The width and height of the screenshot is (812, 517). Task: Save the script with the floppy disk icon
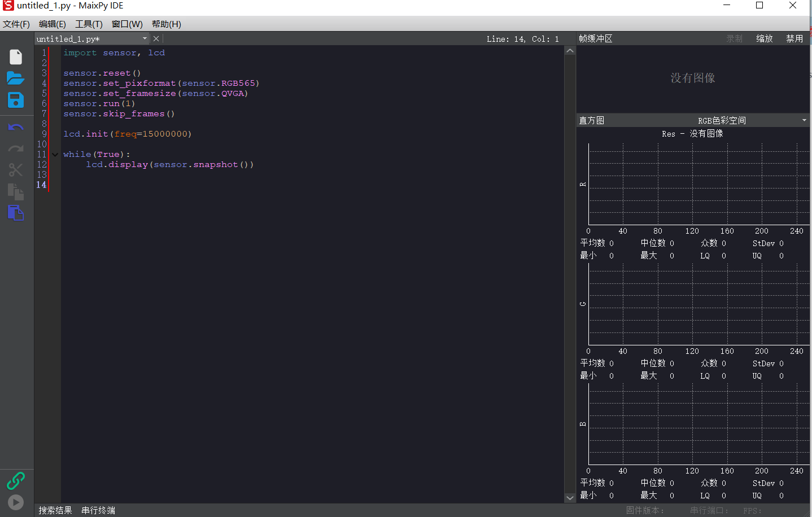pos(16,100)
